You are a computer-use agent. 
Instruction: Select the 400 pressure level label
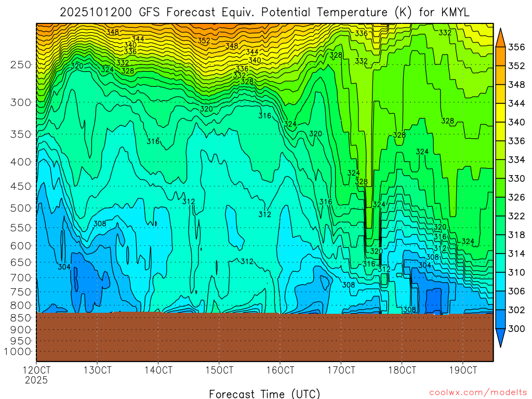21,162
